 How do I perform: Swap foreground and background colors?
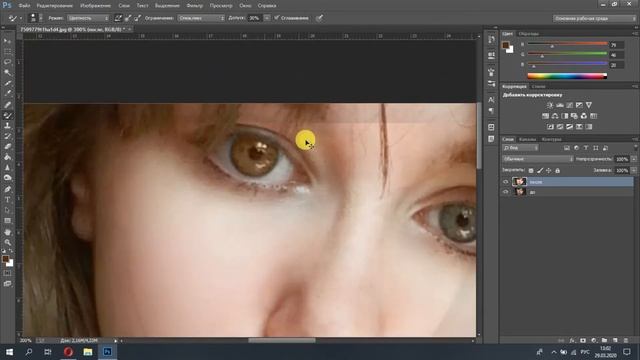coord(11,251)
